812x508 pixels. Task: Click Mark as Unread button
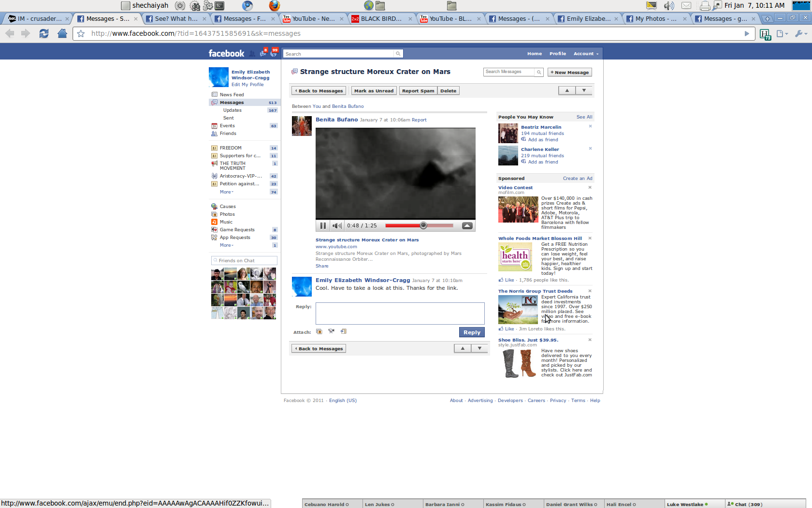point(374,91)
